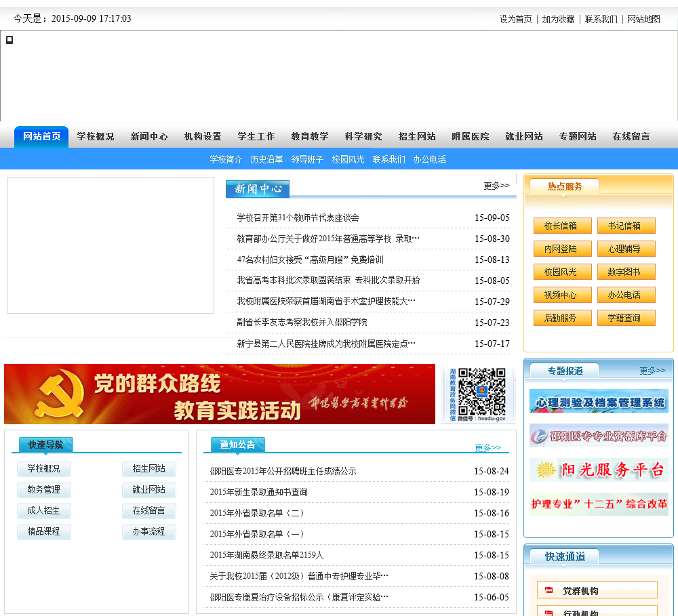This screenshot has width=678, height=616.
Task: Open 心理辅导 service button
Action: coord(626,249)
